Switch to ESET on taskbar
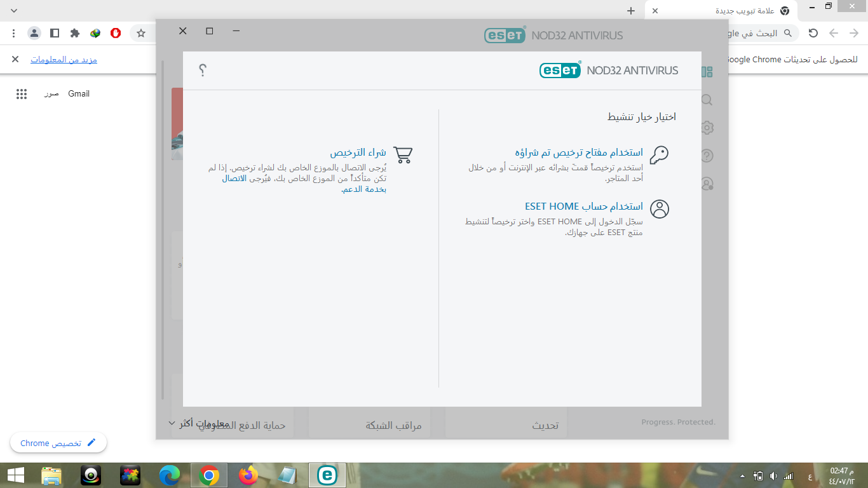The width and height of the screenshot is (868, 488). (x=327, y=475)
